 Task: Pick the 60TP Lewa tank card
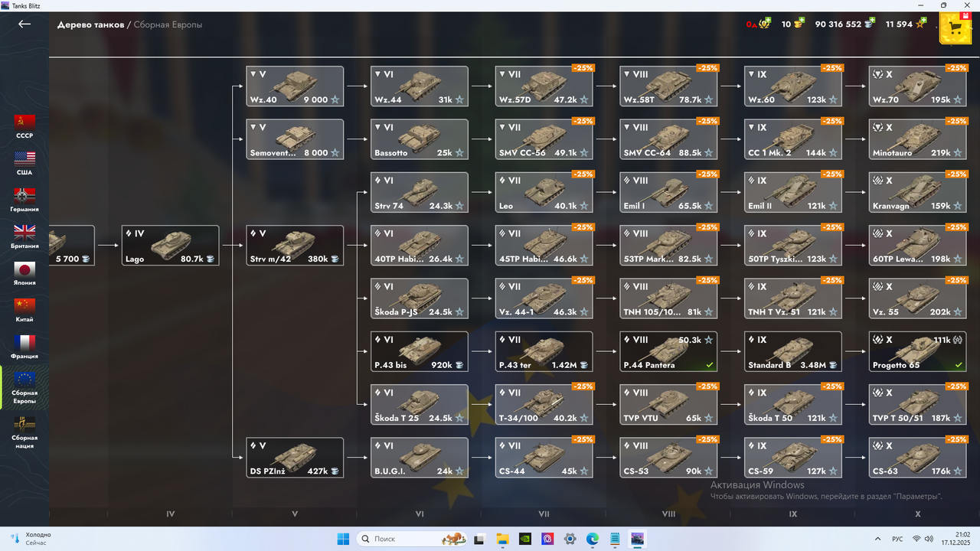tap(917, 246)
